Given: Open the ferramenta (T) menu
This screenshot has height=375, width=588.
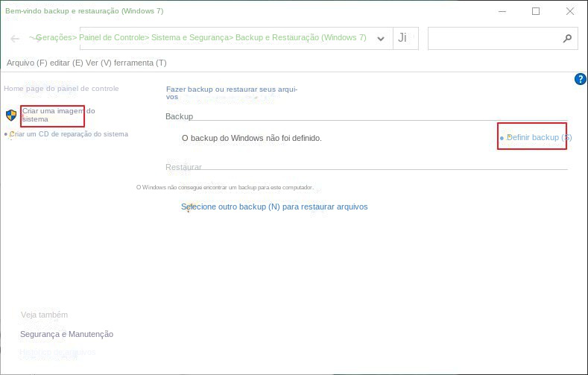Looking at the screenshot, I should (140, 63).
